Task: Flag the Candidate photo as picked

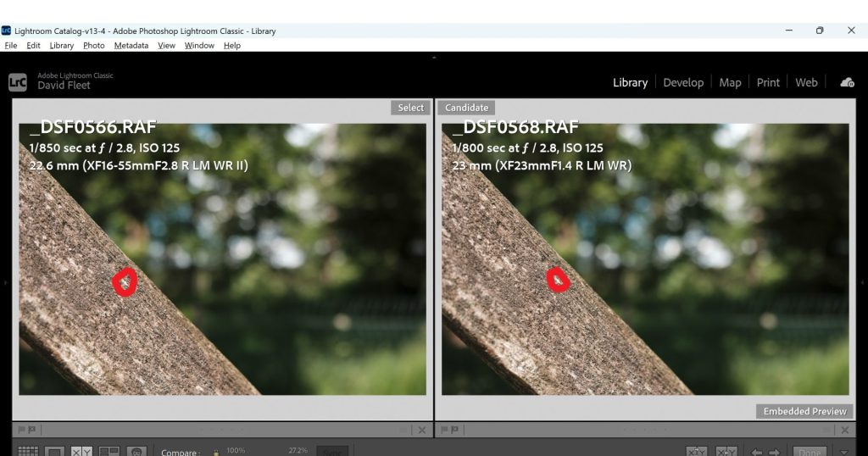Action: (x=444, y=430)
